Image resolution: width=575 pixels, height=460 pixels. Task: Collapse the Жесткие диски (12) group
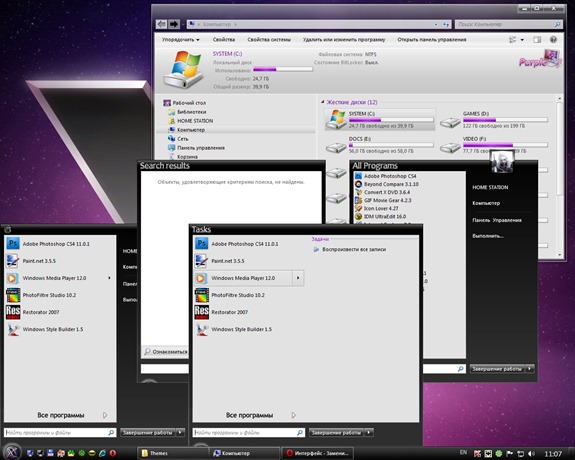323,102
